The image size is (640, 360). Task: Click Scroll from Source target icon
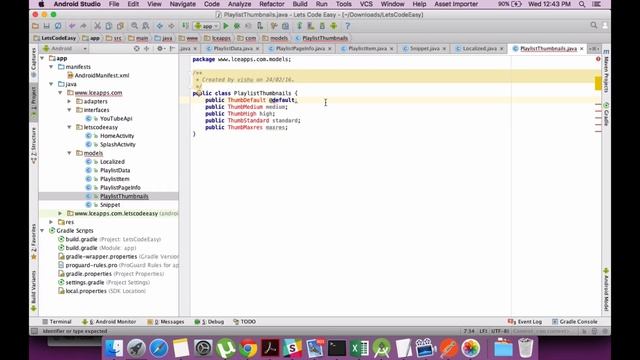136,49
